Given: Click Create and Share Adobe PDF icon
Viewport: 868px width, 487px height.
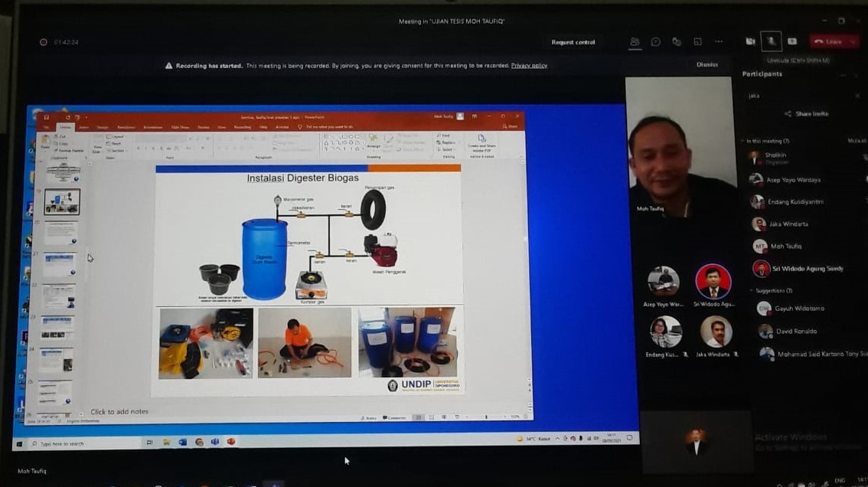Looking at the screenshot, I should (x=481, y=142).
